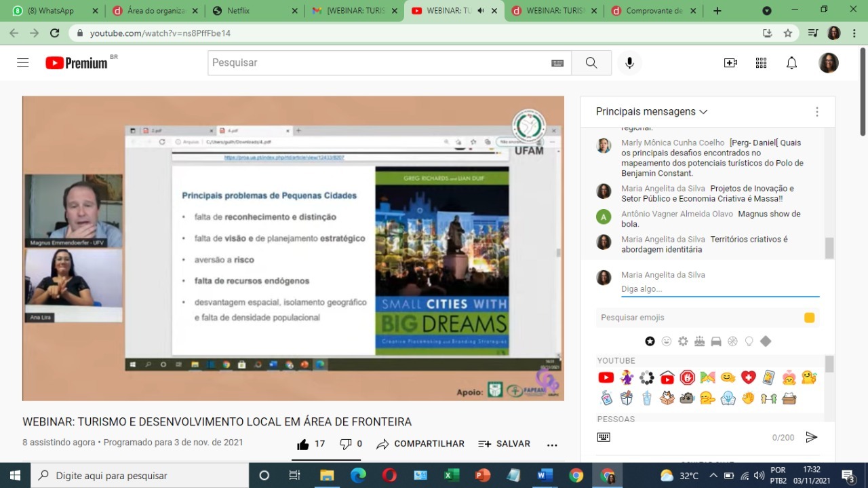Dislike the video with thumbs down
Screen dimensions: 868x488
tap(346, 444)
